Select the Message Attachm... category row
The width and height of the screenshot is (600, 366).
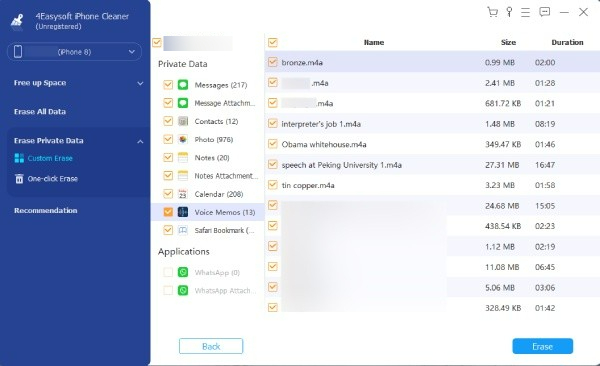tap(208, 103)
